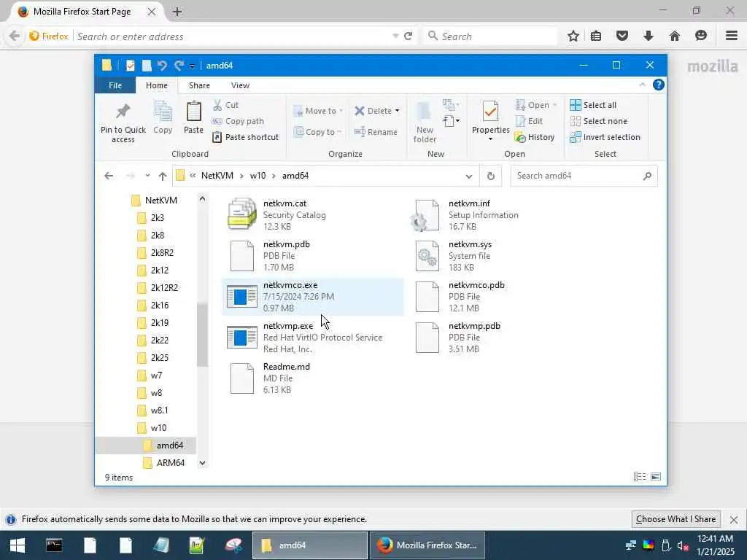Open Firefox home page icon
The width and height of the screenshot is (747, 560).
(675, 36)
